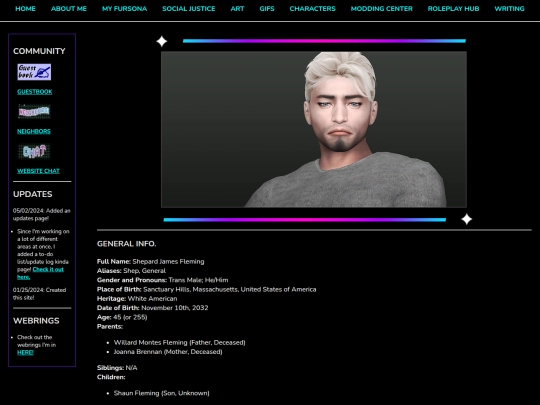Click the character portrait image
The width and height of the screenshot is (540, 405).
point(314,129)
